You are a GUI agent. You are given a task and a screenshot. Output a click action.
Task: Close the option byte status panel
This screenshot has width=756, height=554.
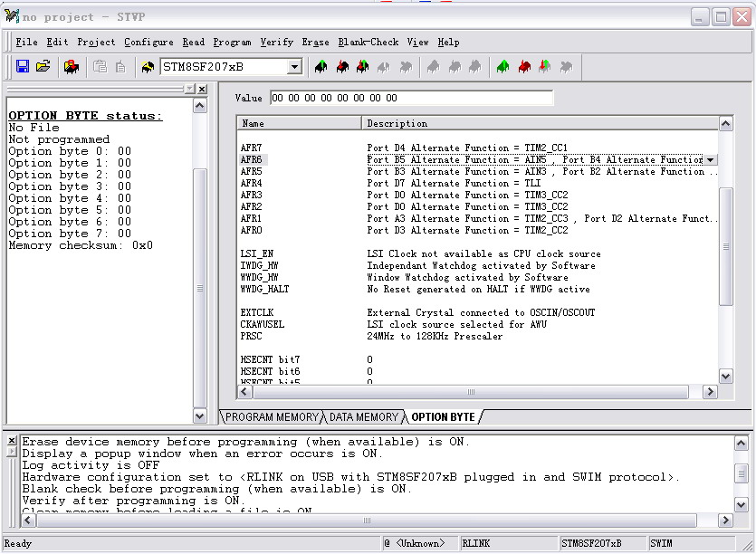[202, 89]
